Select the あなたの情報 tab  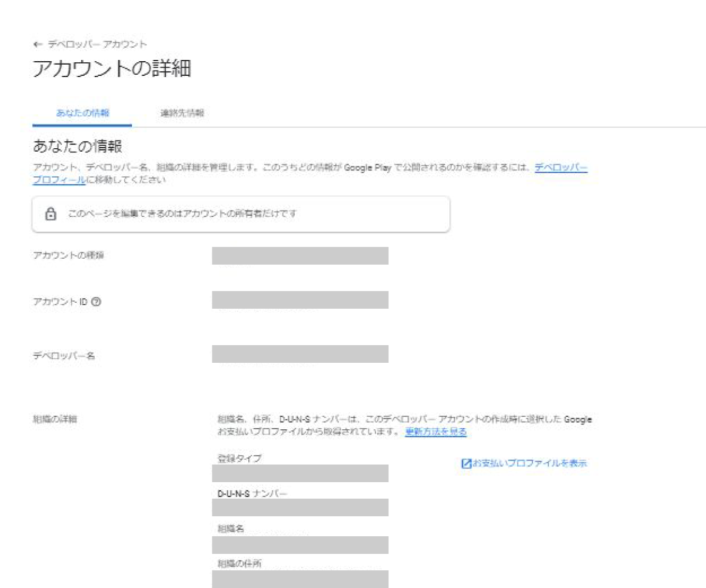point(82,113)
